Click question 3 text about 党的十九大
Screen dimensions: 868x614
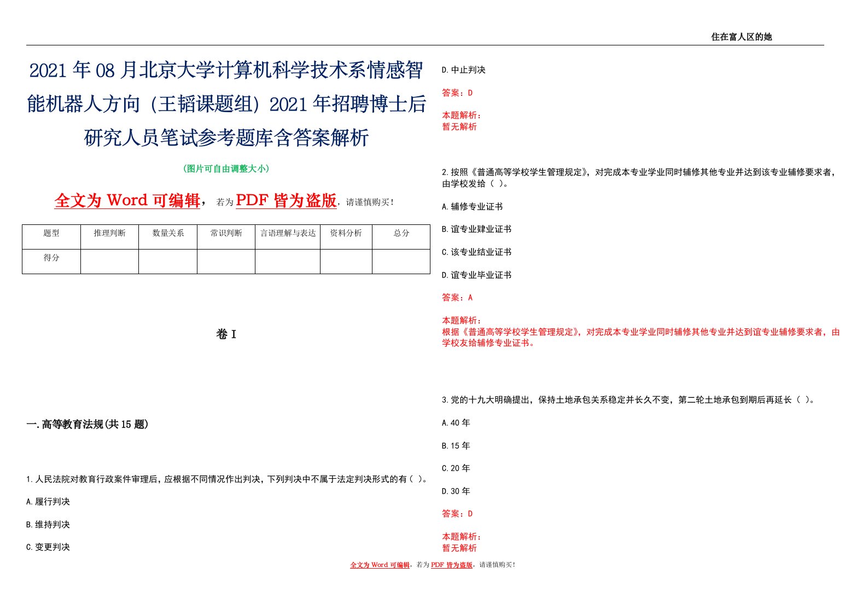[x=630, y=400]
